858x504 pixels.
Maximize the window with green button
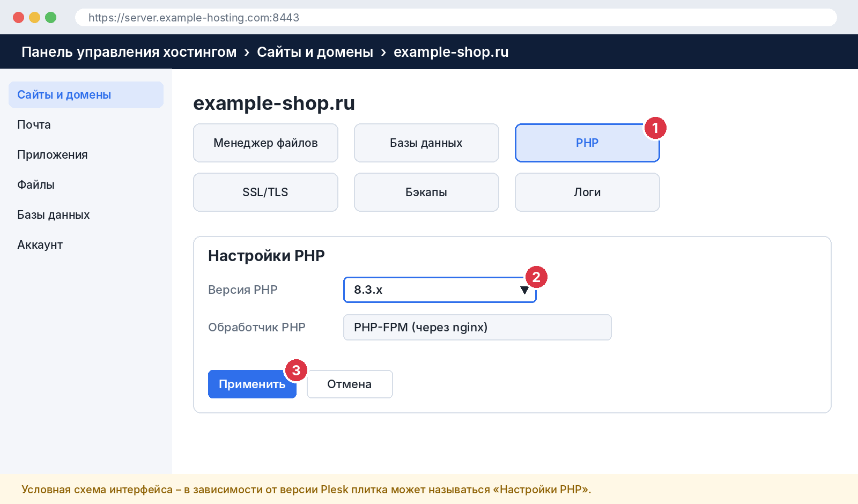[51, 18]
